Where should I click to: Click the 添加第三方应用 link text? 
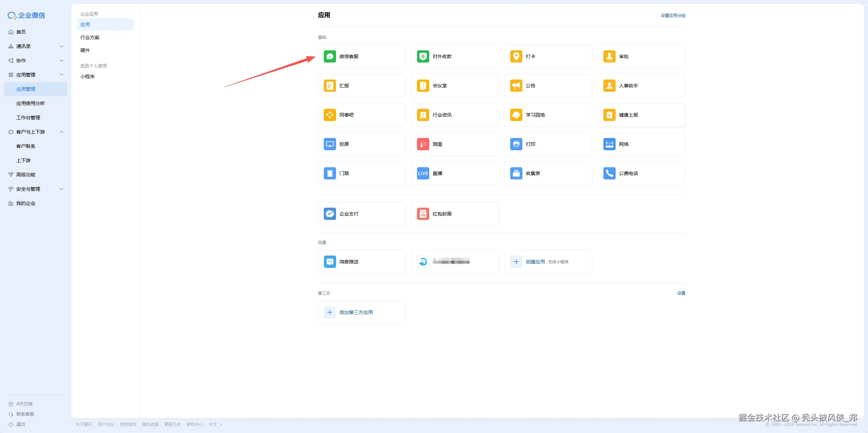(x=356, y=312)
